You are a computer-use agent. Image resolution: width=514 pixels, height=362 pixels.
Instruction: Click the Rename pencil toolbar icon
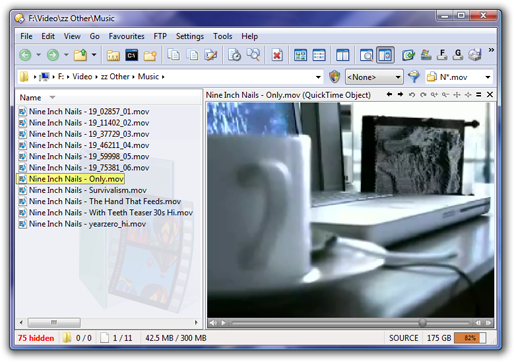coord(211,55)
